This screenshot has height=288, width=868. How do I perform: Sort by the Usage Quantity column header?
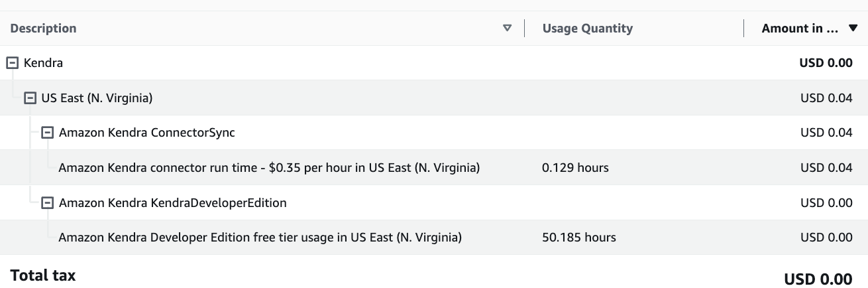tap(587, 29)
